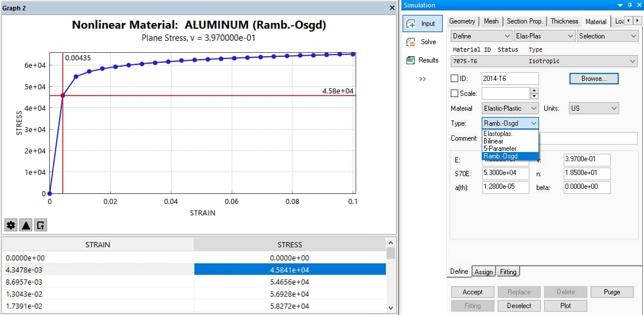Open the Input simulation stage
The image size is (644, 315).
pyautogui.click(x=421, y=24)
